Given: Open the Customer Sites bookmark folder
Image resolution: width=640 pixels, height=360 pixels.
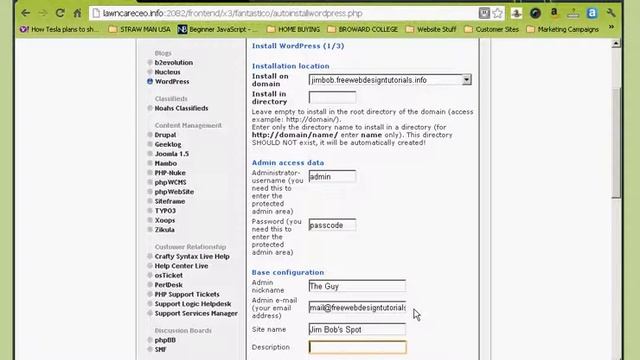Looking at the screenshot, I should click(x=492, y=29).
